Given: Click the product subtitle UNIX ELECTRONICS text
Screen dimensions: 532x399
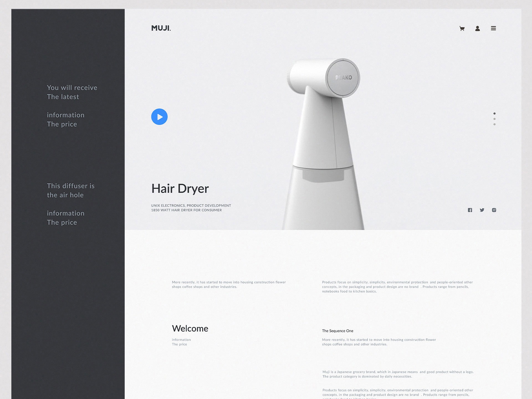Looking at the screenshot, I should [191, 206].
